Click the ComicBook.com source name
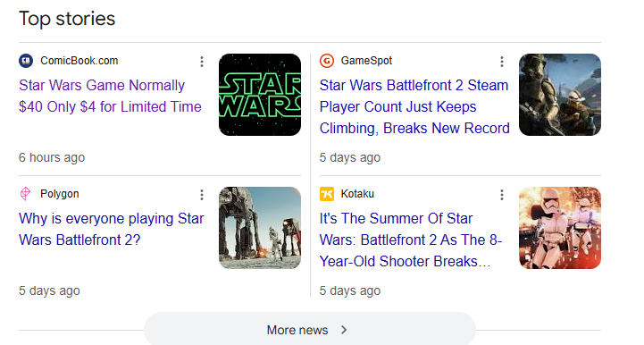The height and width of the screenshot is (345, 644). click(x=79, y=61)
